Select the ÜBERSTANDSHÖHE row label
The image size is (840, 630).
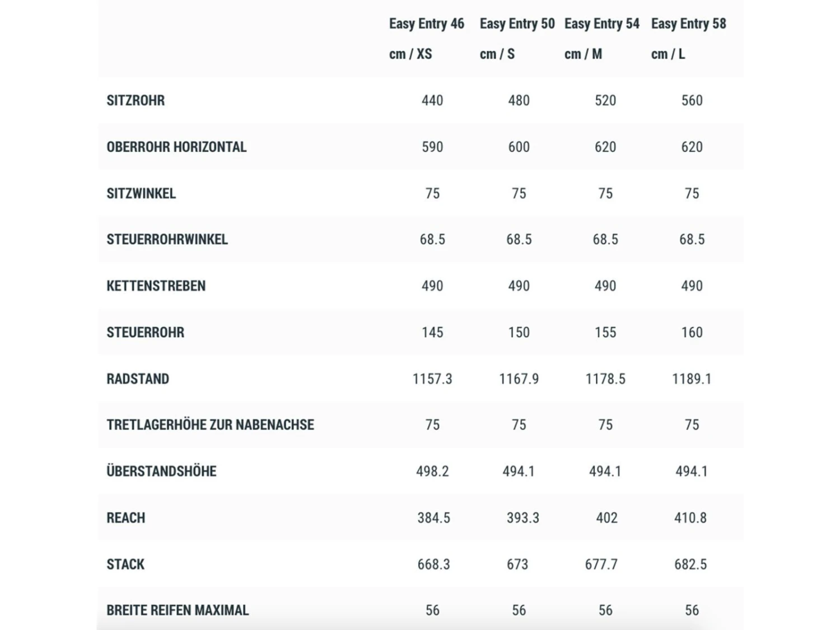tap(161, 472)
